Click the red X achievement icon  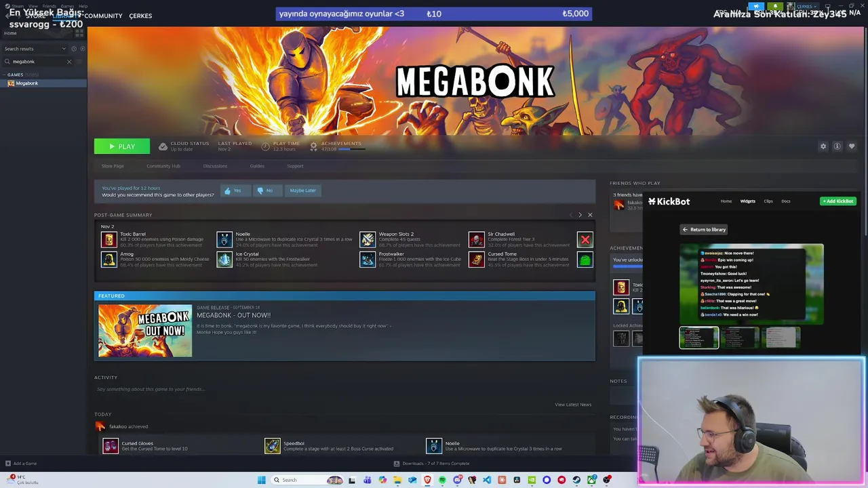click(585, 239)
